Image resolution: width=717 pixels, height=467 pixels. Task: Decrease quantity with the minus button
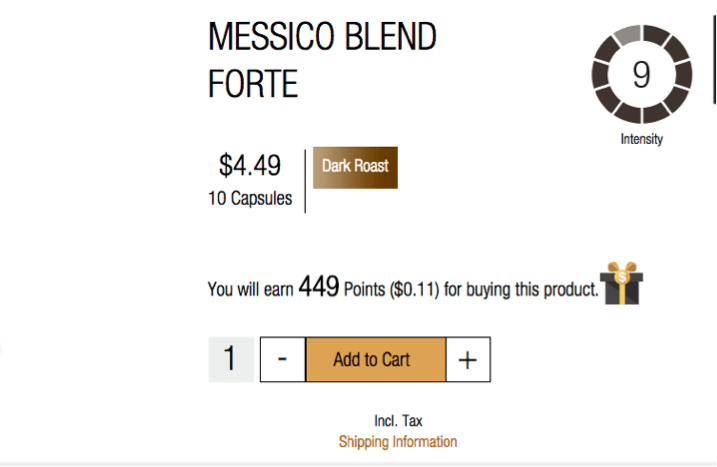point(283,360)
